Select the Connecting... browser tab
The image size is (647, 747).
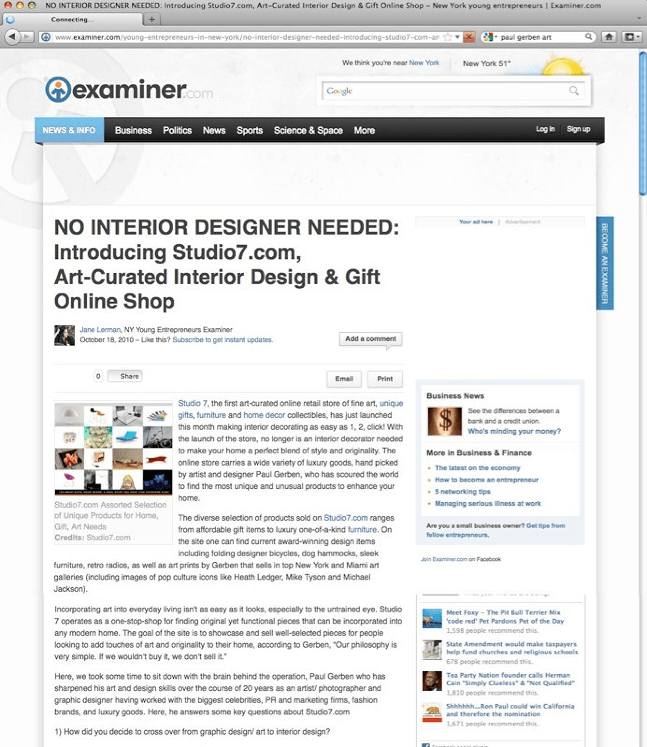(x=72, y=20)
